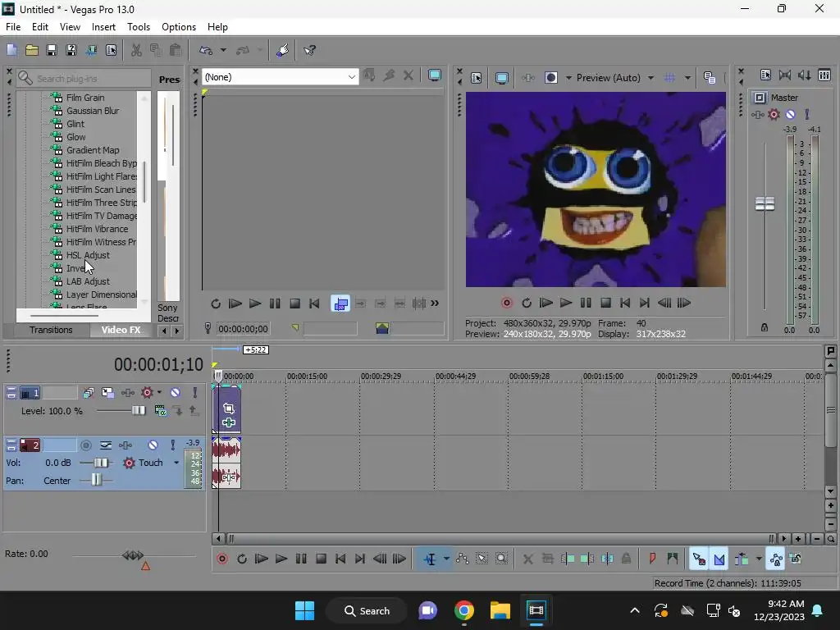The image size is (840, 630).
Task: Click record button in timeline transport
Action: [221, 559]
